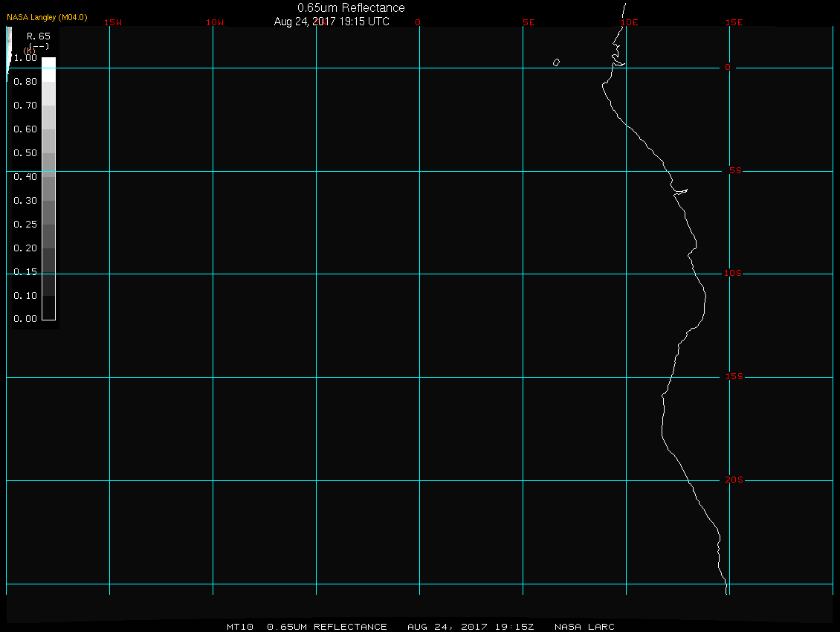Click the AUG 24, 2017 19:15Z footer text
The image size is (840, 632).
[471, 627]
